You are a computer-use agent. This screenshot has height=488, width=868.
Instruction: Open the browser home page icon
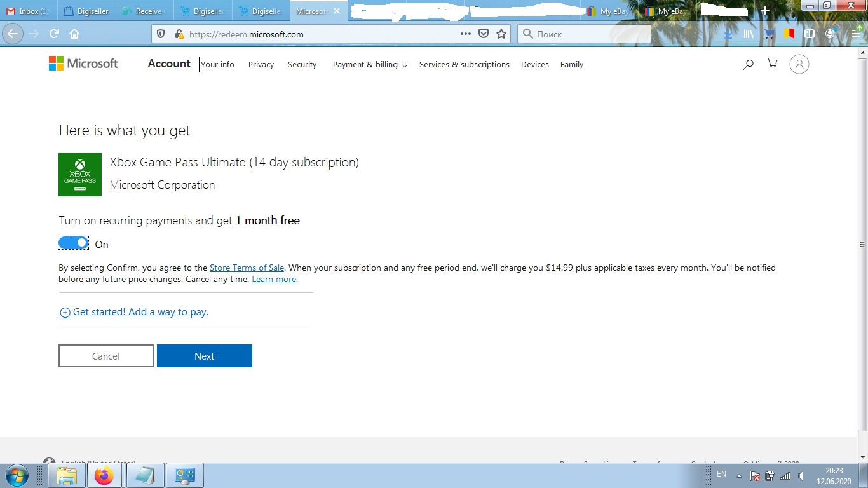tap(74, 34)
